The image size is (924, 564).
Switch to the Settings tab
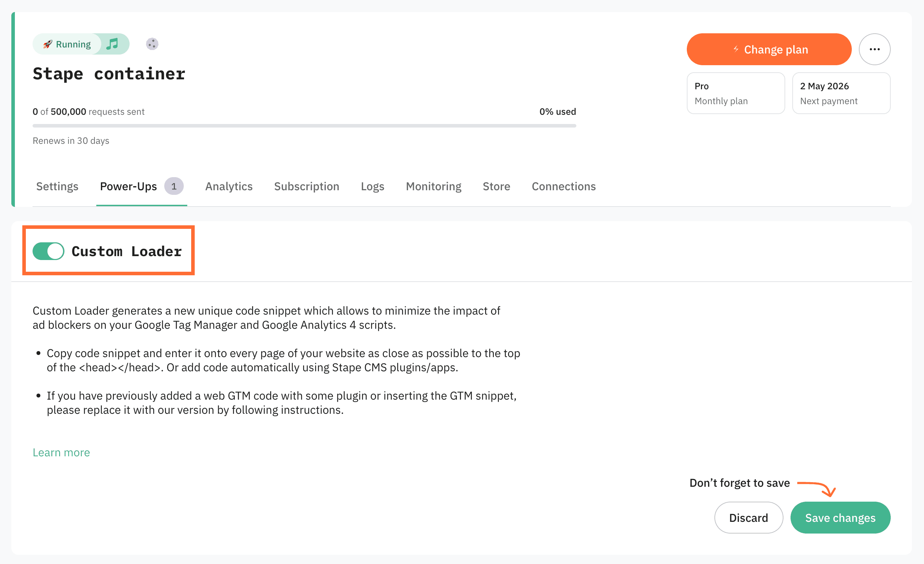point(57,186)
